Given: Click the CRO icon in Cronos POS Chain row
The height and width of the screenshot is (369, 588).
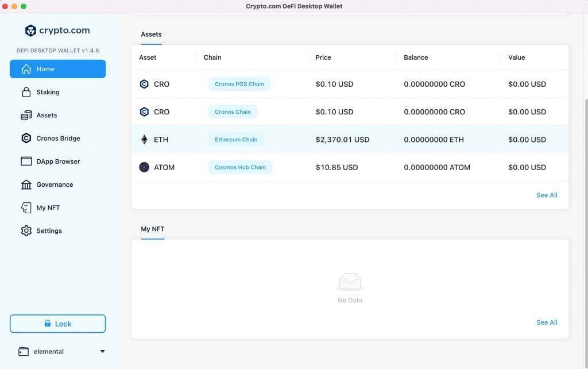Looking at the screenshot, I should pos(144,84).
